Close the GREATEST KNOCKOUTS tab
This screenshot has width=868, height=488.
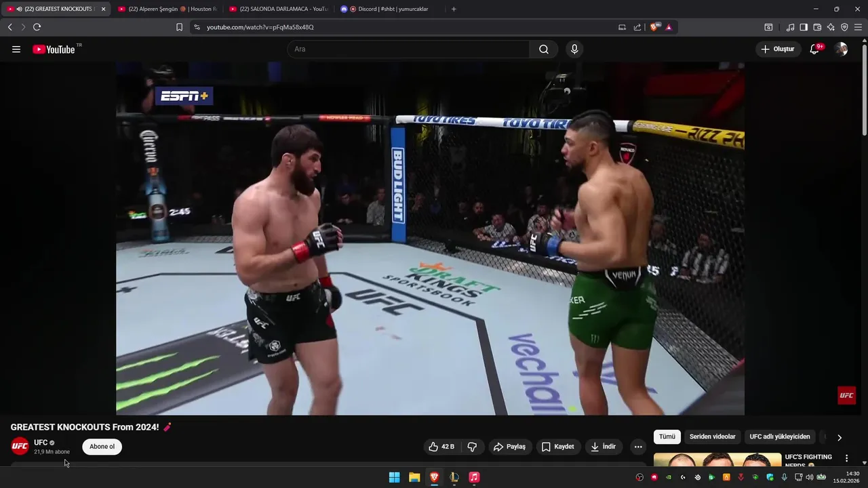[x=103, y=9]
